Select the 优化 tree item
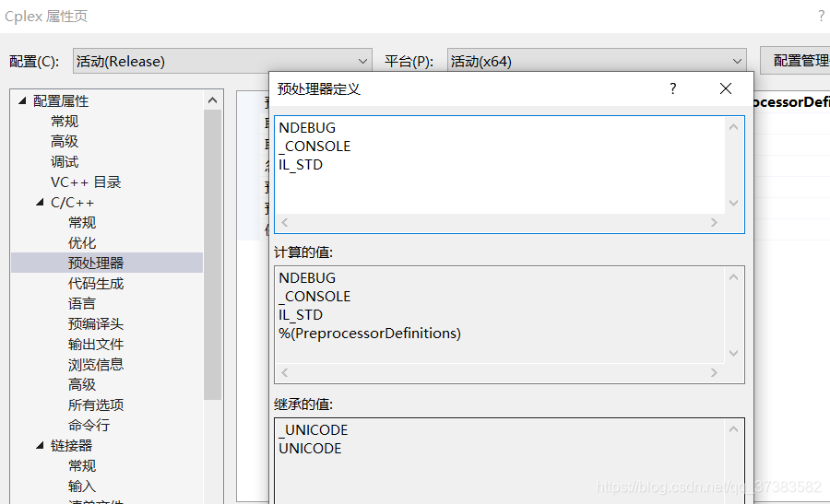 (x=82, y=242)
